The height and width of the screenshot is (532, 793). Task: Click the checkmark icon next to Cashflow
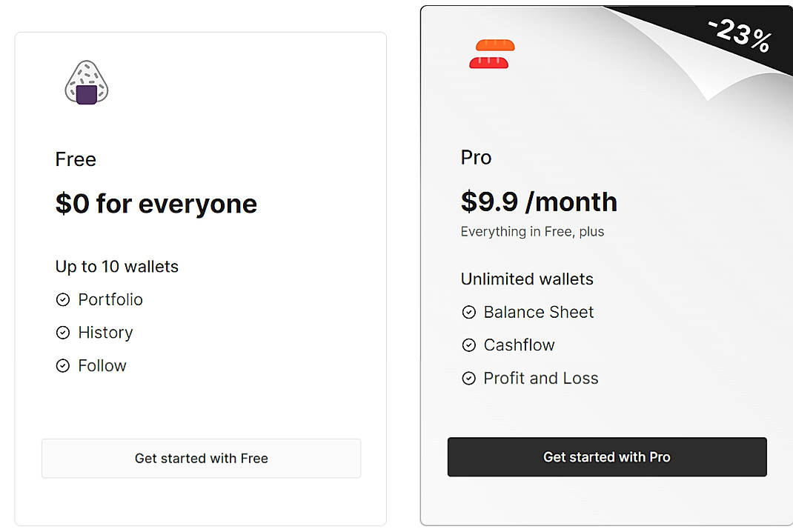[x=468, y=345]
